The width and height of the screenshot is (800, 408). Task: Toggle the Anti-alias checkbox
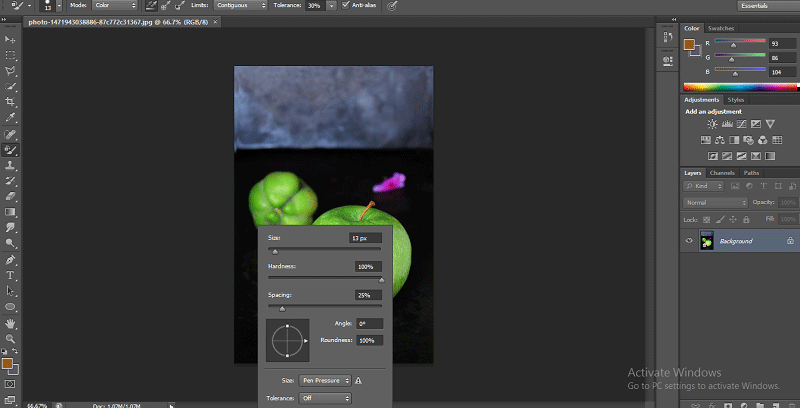tap(346, 5)
